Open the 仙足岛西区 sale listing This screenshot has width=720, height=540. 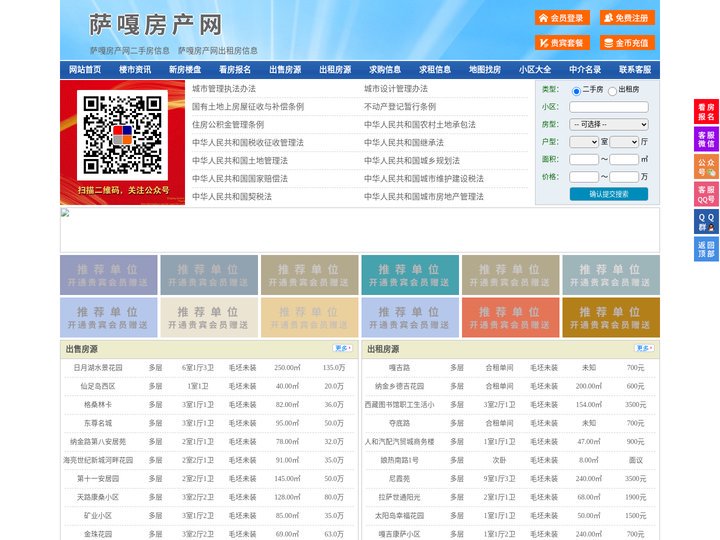click(x=98, y=386)
